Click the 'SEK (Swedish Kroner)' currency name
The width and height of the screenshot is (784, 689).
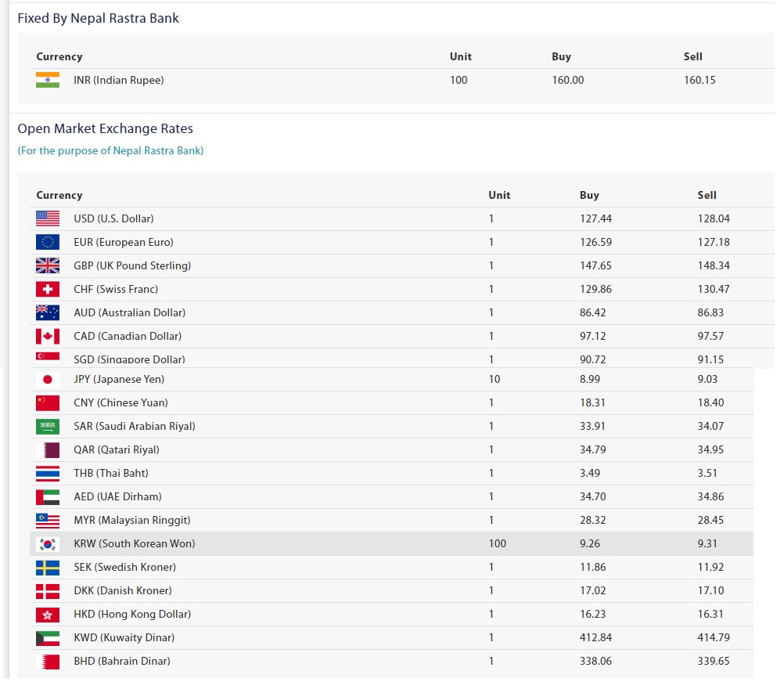pos(125,568)
